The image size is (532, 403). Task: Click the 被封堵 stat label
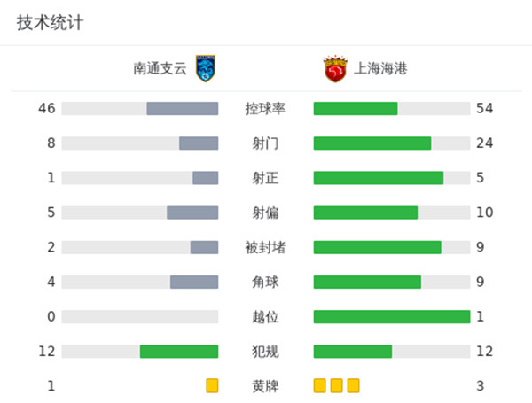pos(265,247)
